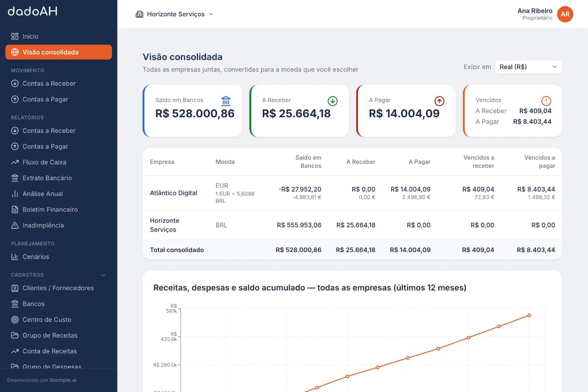Open Conta de Receitas registry
This screenshot has width=588, height=392.
coord(59,351)
